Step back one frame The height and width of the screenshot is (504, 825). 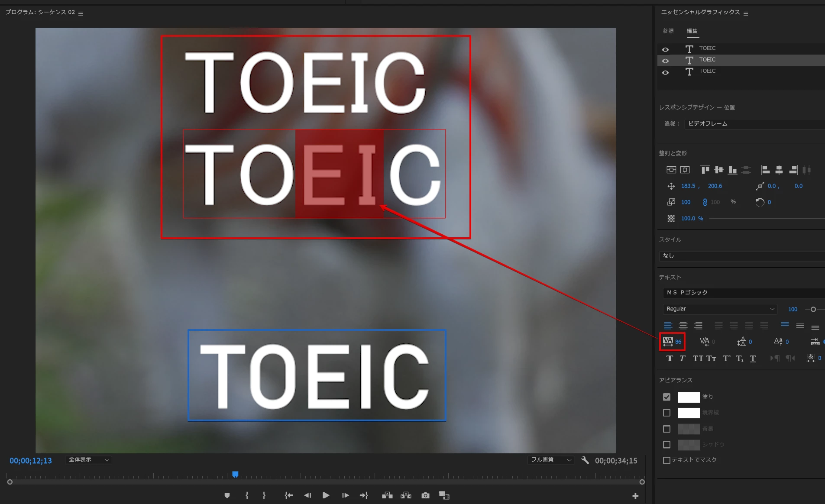(x=307, y=495)
